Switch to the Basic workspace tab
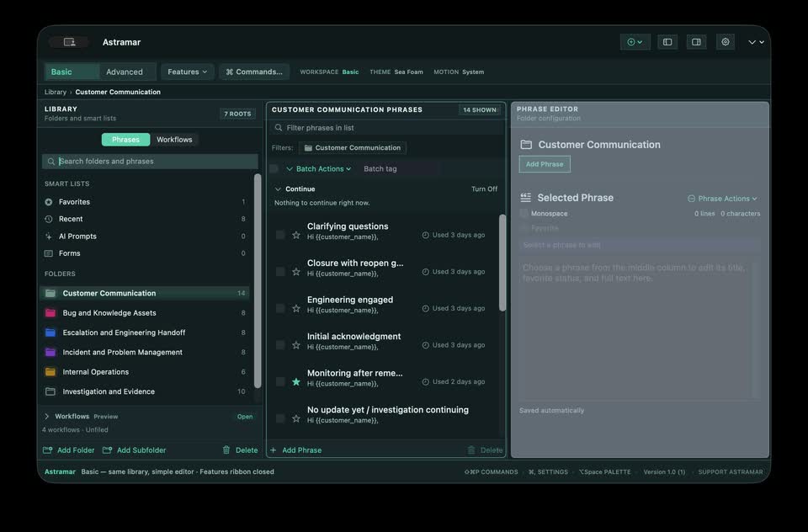This screenshot has height=532, width=808. (x=72, y=72)
